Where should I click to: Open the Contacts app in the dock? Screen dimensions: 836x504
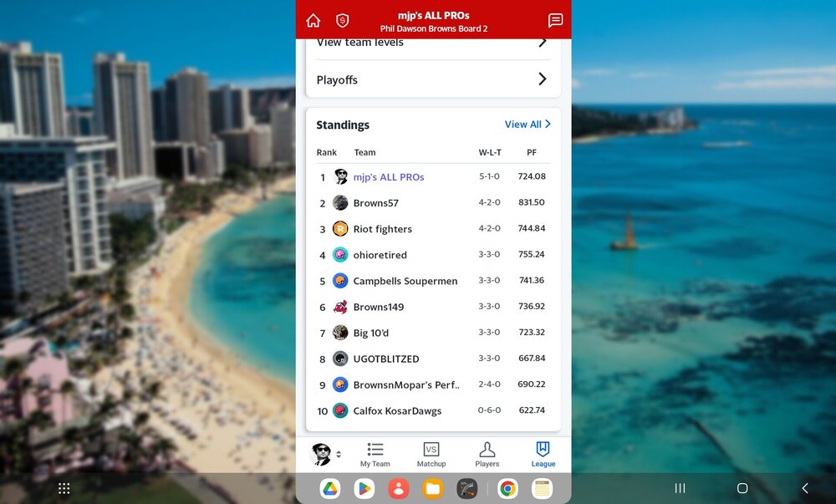(398, 489)
